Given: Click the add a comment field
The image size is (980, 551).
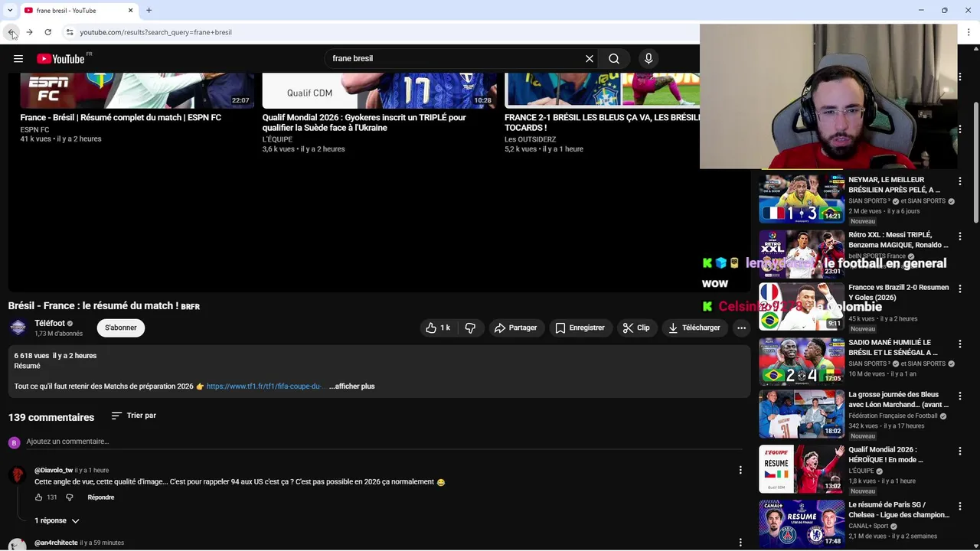Looking at the screenshot, I should click(x=383, y=442).
